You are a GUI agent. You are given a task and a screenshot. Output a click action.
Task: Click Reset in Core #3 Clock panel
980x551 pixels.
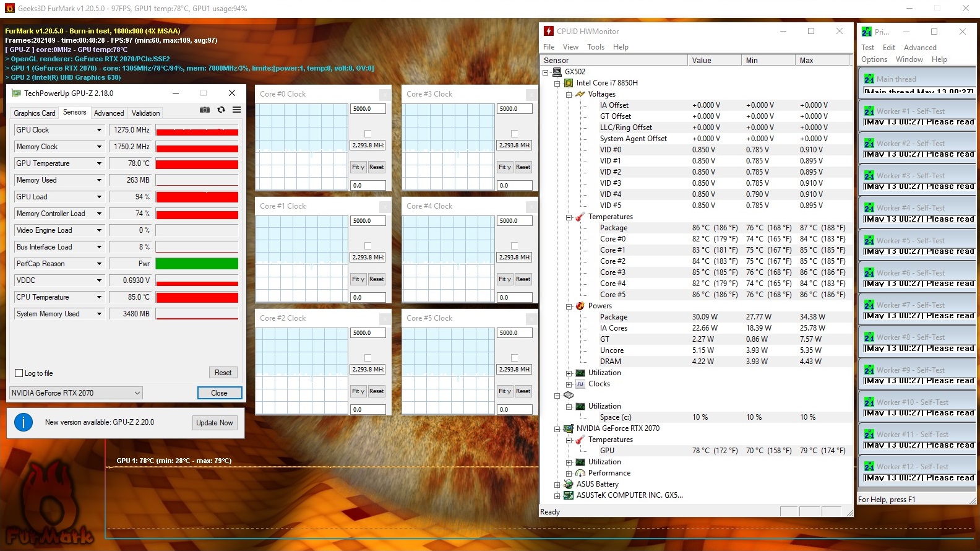523,167
